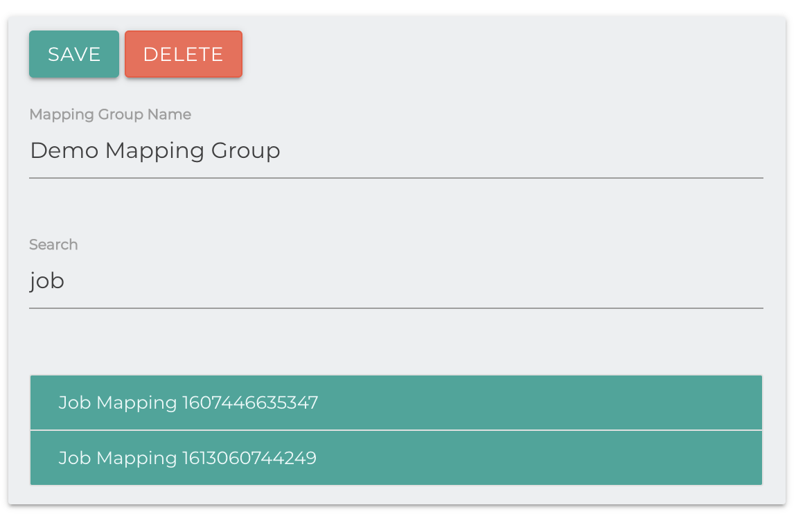805x532 pixels.
Task: Select Job Mapping 1607446635347 from list
Action: point(396,402)
